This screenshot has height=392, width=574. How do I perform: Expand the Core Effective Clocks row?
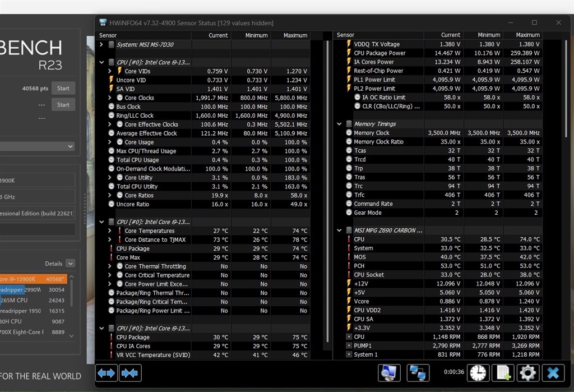(x=109, y=124)
